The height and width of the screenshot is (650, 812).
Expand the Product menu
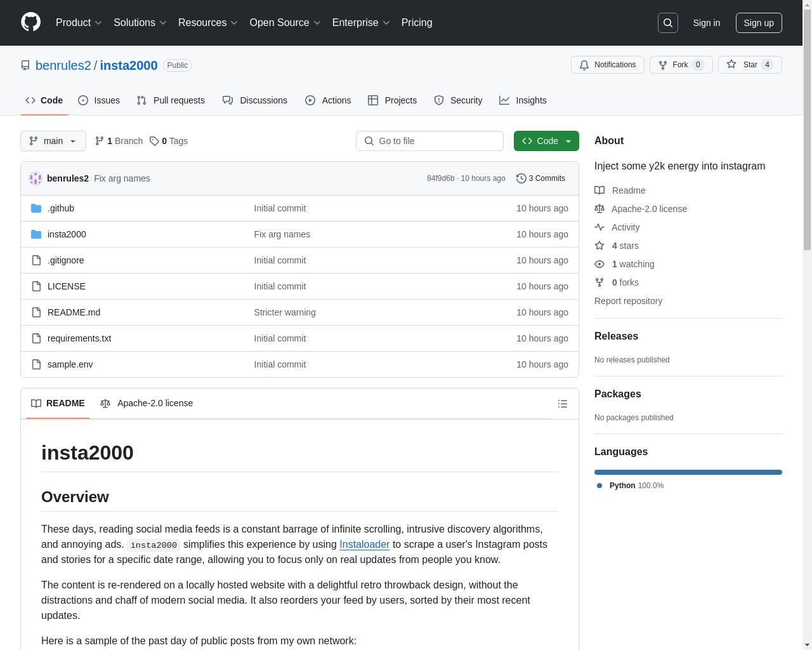pyautogui.click(x=79, y=22)
